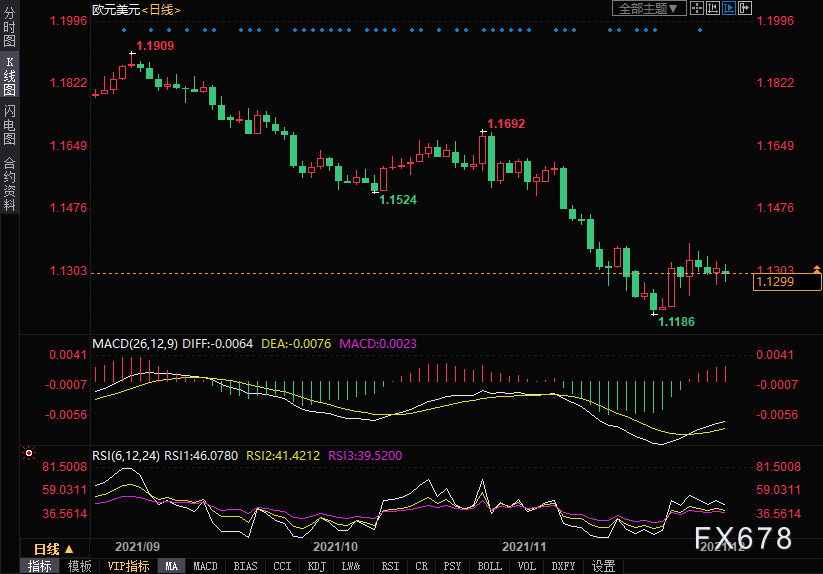Click the highlighted blue play-style chart icon
The width and height of the screenshot is (823, 574).
coord(729,8)
